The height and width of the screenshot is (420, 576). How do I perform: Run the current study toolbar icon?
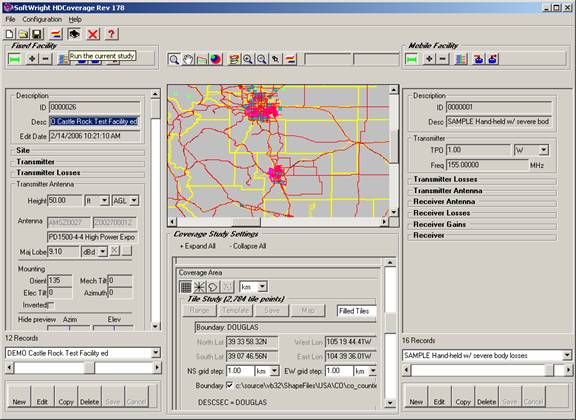pyautogui.click(x=74, y=34)
